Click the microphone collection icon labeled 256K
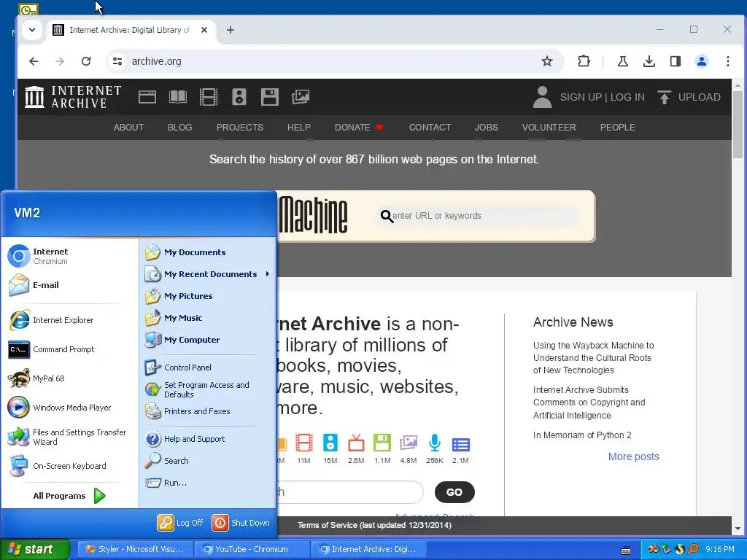Screen dimensions: 747x560 pos(435,443)
